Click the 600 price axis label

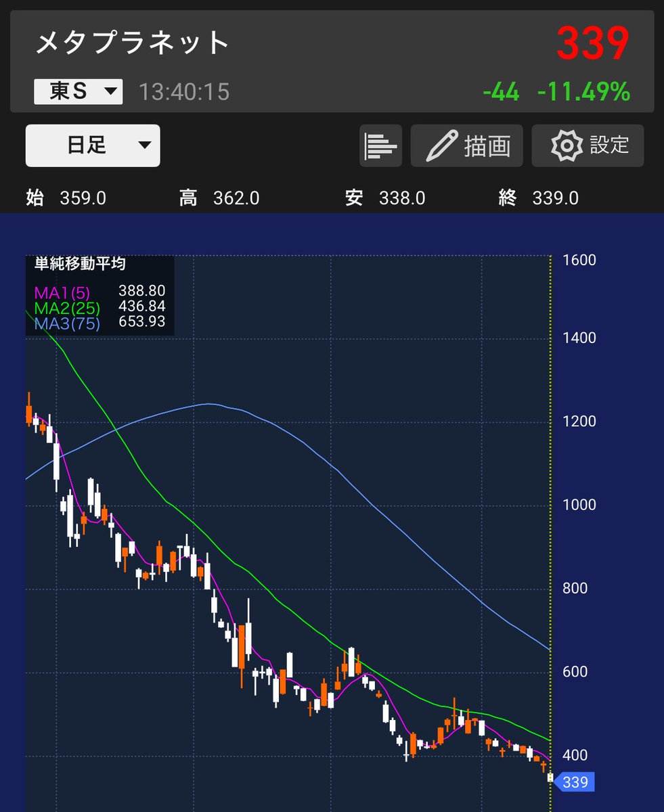(575, 673)
